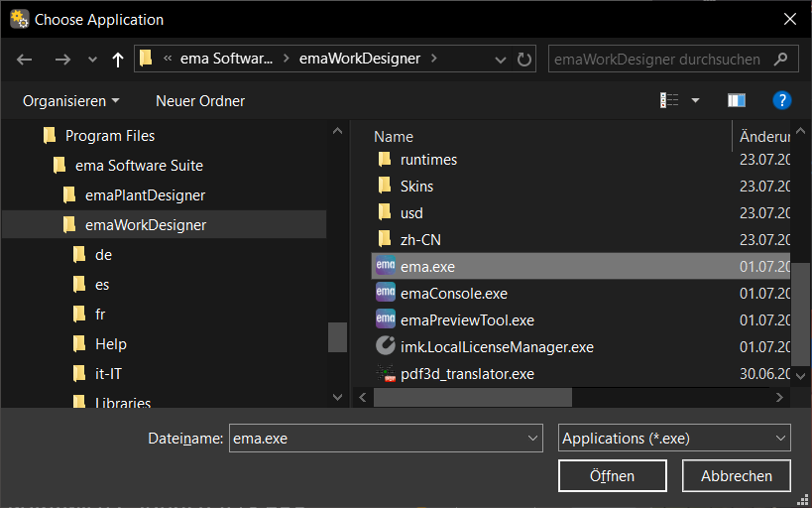
Task: Click the imk.LocalLicenseManager.exe file name
Action: pos(497,347)
